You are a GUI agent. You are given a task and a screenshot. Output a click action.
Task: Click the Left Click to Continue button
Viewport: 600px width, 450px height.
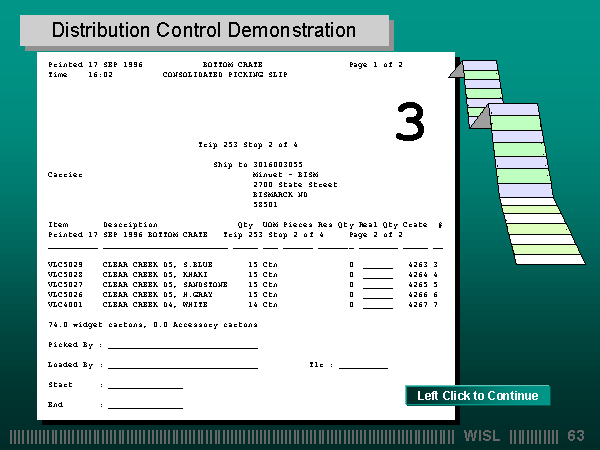coord(478,395)
